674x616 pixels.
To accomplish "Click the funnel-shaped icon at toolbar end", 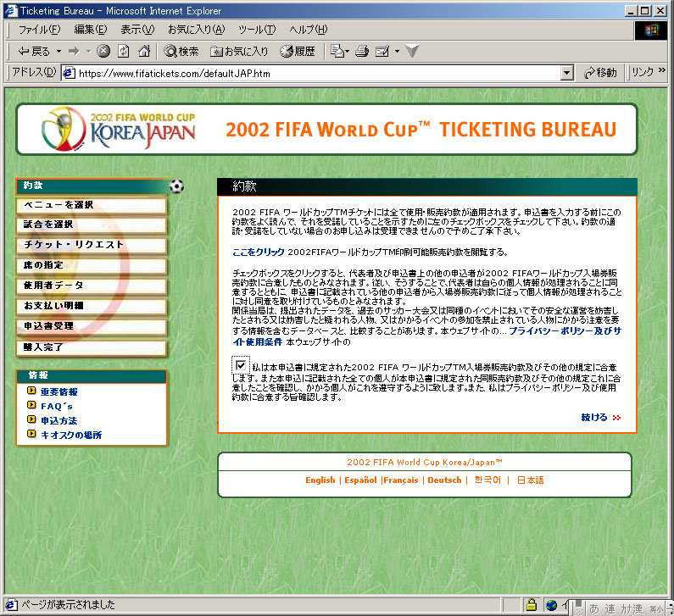I will pos(412,52).
